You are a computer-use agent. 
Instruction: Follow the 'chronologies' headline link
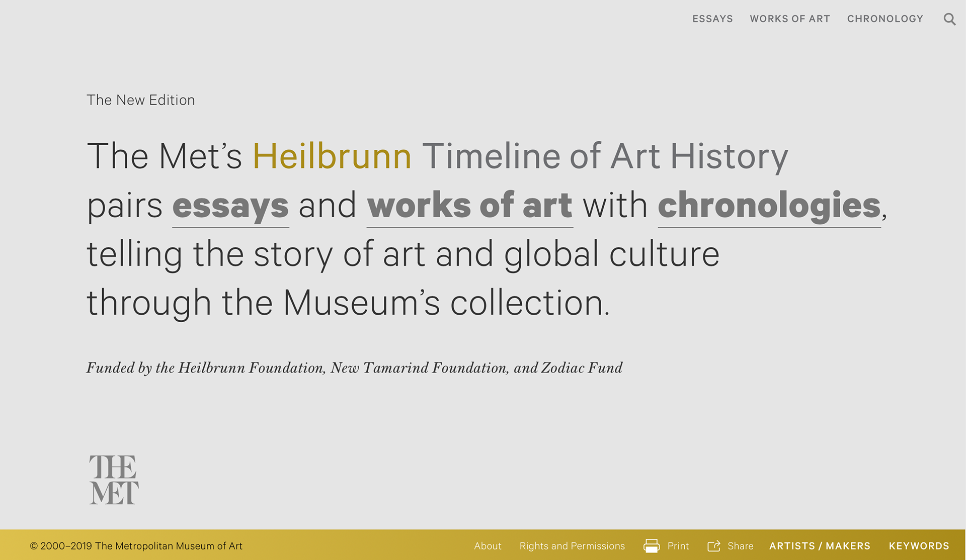click(x=769, y=206)
